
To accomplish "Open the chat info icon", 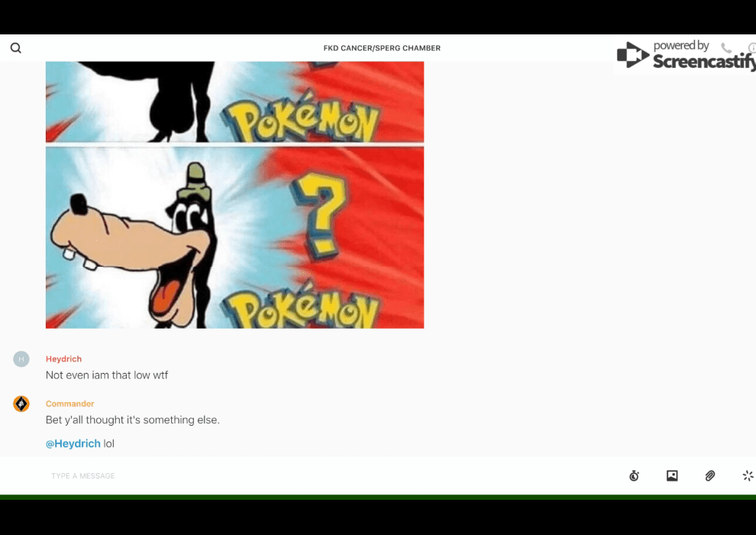I will [x=751, y=48].
